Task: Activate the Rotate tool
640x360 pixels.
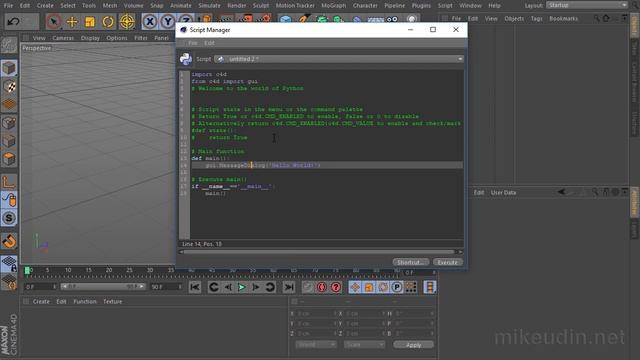Action: tap(108, 22)
